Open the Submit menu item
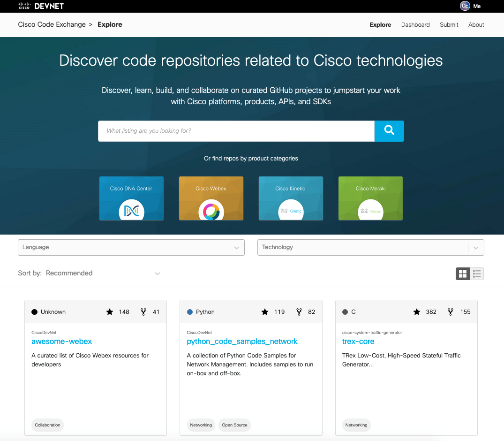 click(449, 24)
